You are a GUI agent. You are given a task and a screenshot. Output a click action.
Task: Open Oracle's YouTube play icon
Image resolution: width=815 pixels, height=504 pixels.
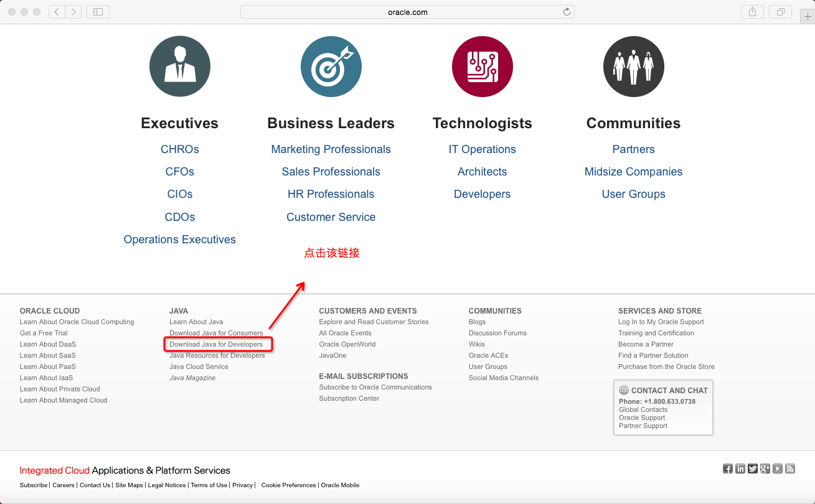click(x=778, y=469)
